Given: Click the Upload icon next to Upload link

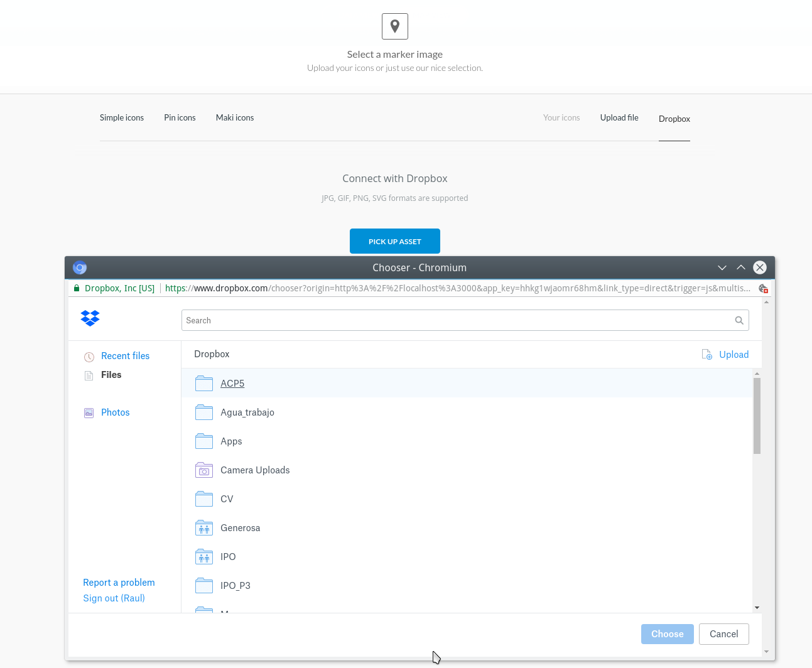Looking at the screenshot, I should pos(706,354).
